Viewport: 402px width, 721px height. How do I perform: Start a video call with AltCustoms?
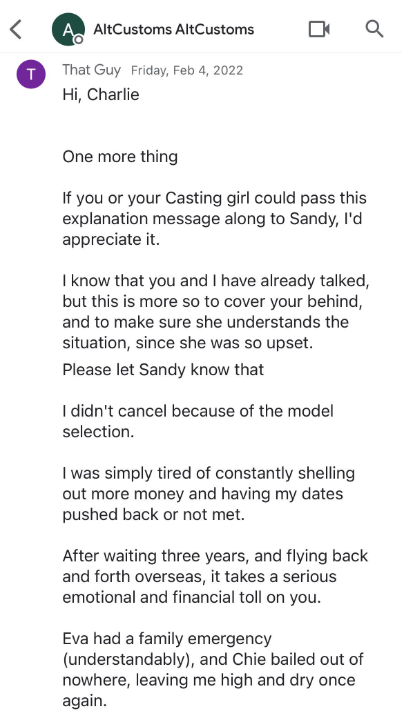click(319, 29)
